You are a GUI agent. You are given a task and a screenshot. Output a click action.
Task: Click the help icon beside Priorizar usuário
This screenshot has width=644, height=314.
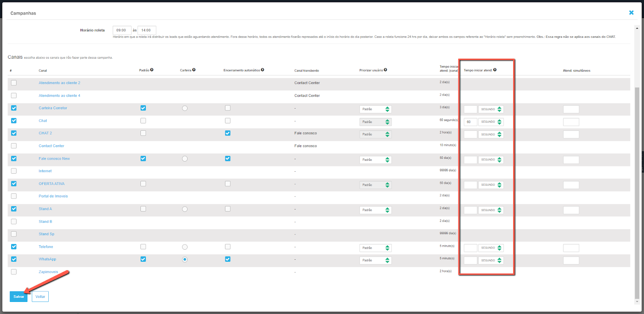pos(386,70)
